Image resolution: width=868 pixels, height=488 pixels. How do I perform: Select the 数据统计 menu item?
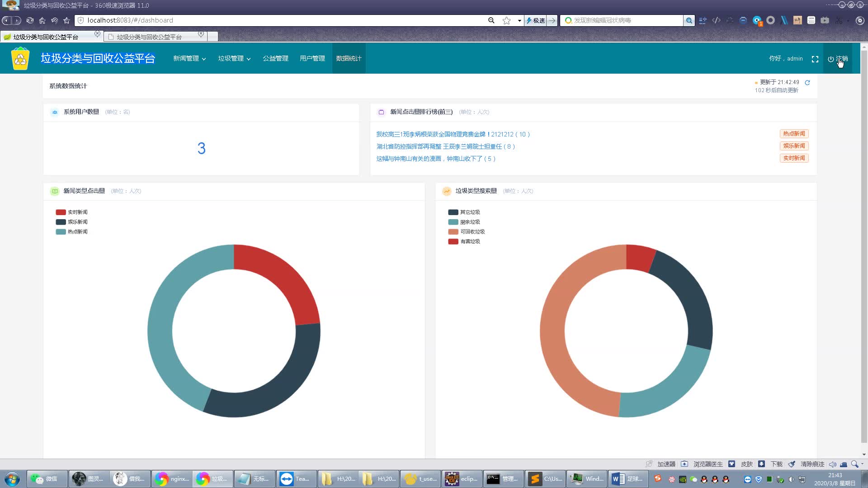coord(349,58)
